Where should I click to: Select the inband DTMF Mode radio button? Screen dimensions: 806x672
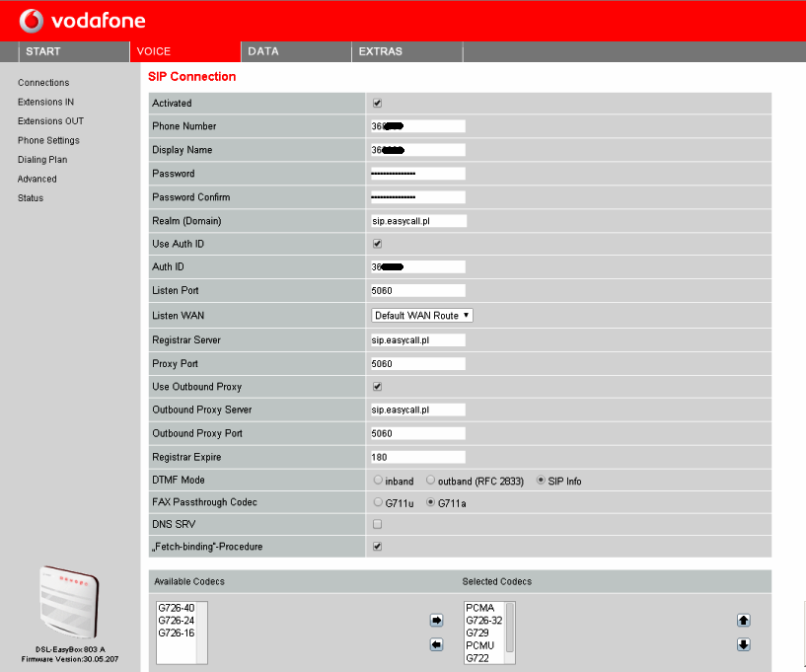[x=377, y=480]
